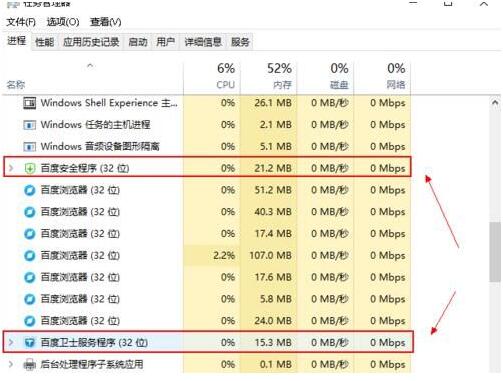503x381 pixels.
Task: Open the 文件(F) menu
Action: point(21,22)
